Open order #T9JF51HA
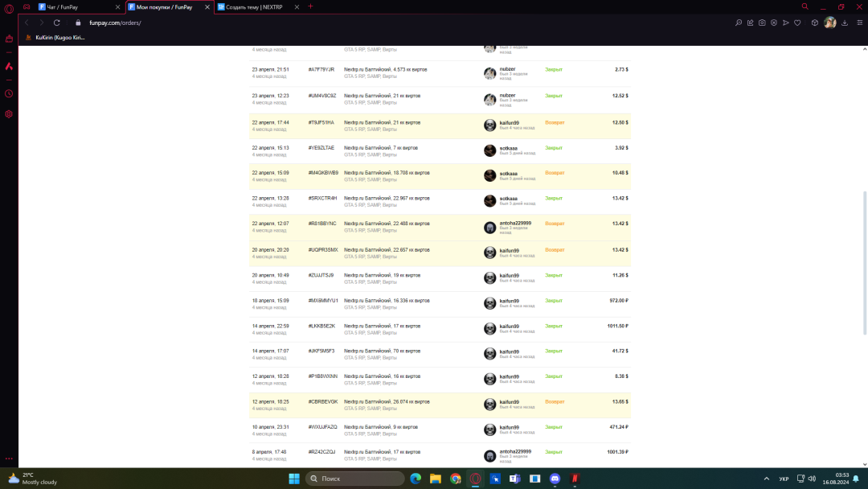 click(x=321, y=122)
